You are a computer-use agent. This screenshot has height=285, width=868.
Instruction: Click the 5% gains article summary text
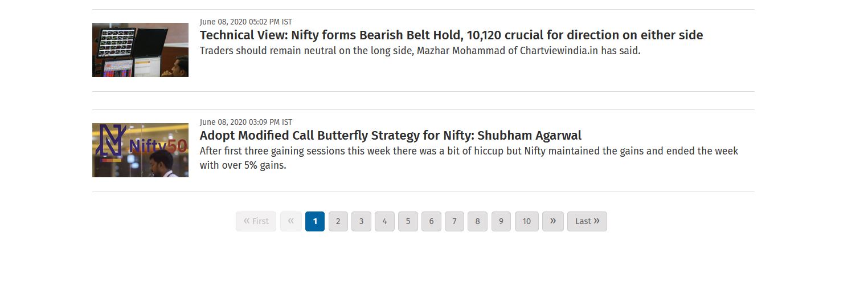pyautogui.click(x=469, y=158)
